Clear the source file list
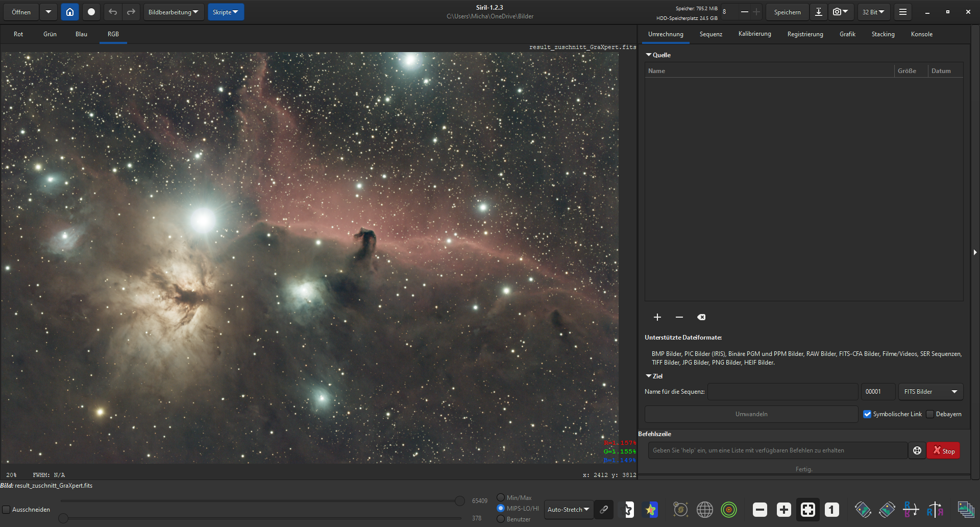 tap(701, 317)
